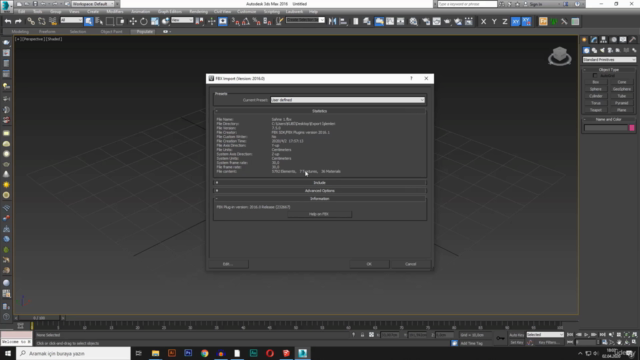Image resolution: width=640 pixels, height=360 pixels.
Task: Click the ViewCube in the viewport
Action: pos(560,56)
